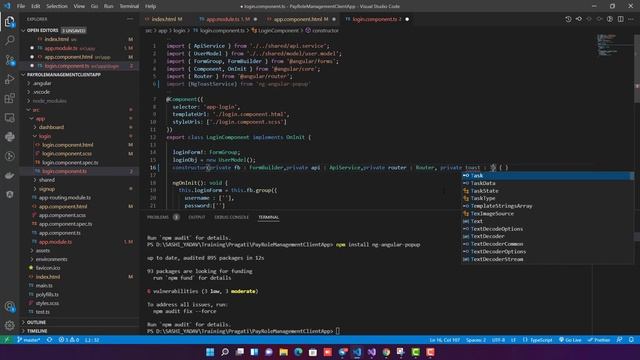The image size is (640, 360).
Task: Click the master branch indicator in status bar
Action: pos(29,340)
